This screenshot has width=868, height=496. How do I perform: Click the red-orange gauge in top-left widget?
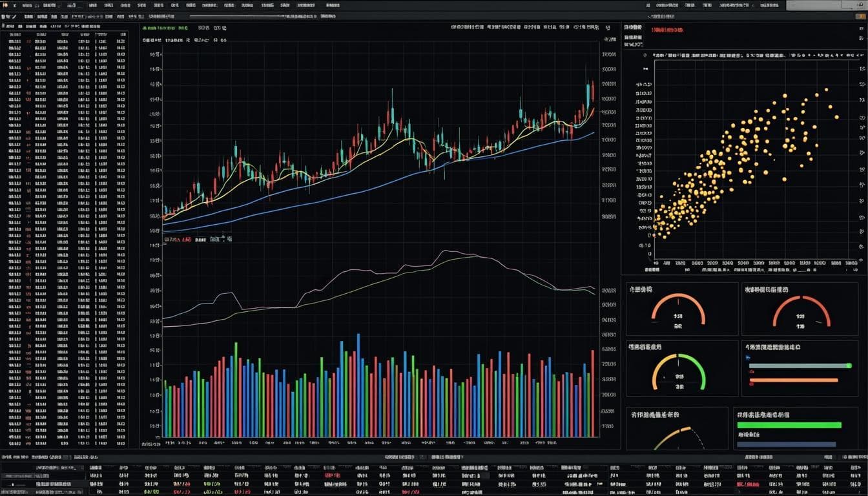(x=678, y=309)
